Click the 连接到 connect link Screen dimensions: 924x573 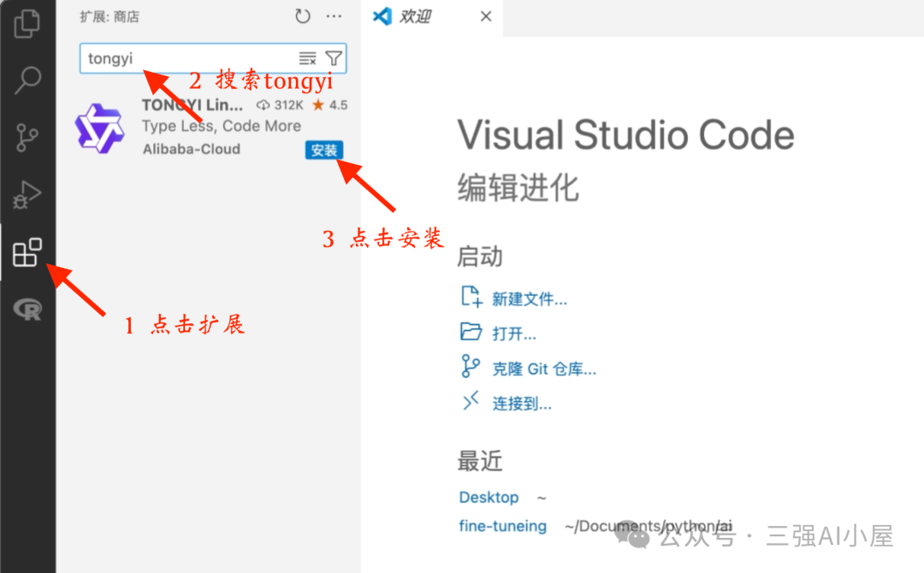[521, 405]
